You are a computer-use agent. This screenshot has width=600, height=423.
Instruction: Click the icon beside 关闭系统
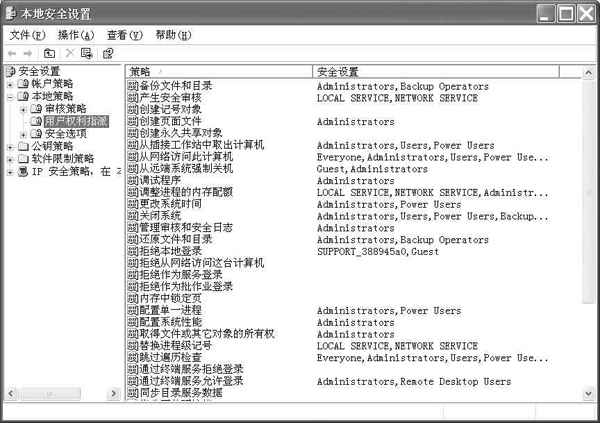pyautogui.click(x=133, y=216)
